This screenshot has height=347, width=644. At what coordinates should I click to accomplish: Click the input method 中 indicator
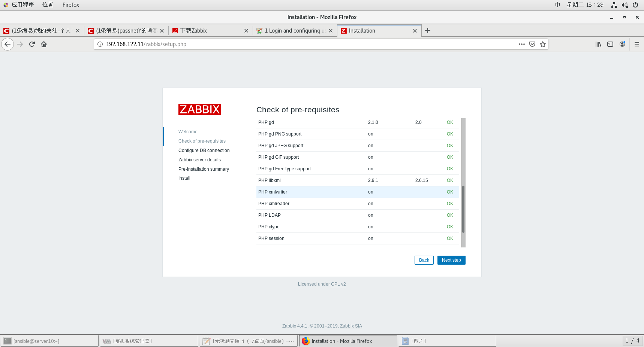[558, 5]
